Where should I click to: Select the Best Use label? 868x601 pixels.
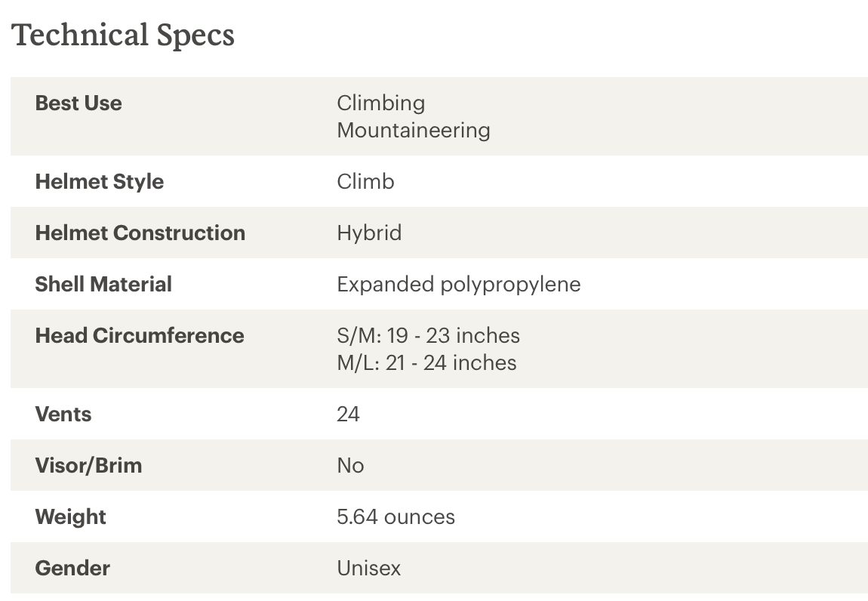(x=78, y=103)
